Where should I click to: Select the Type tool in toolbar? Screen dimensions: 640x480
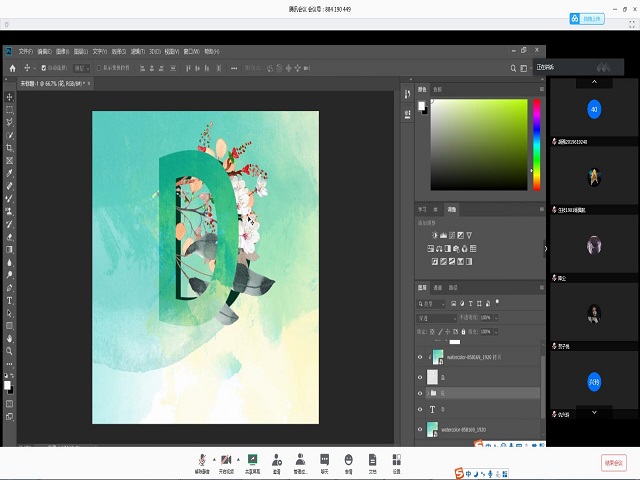[x=10, y=300]
